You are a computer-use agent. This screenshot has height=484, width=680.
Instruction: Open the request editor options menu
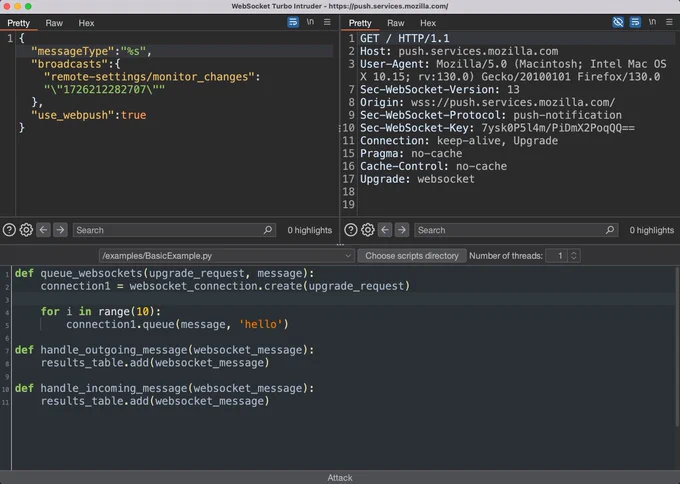tap(669, 22)
